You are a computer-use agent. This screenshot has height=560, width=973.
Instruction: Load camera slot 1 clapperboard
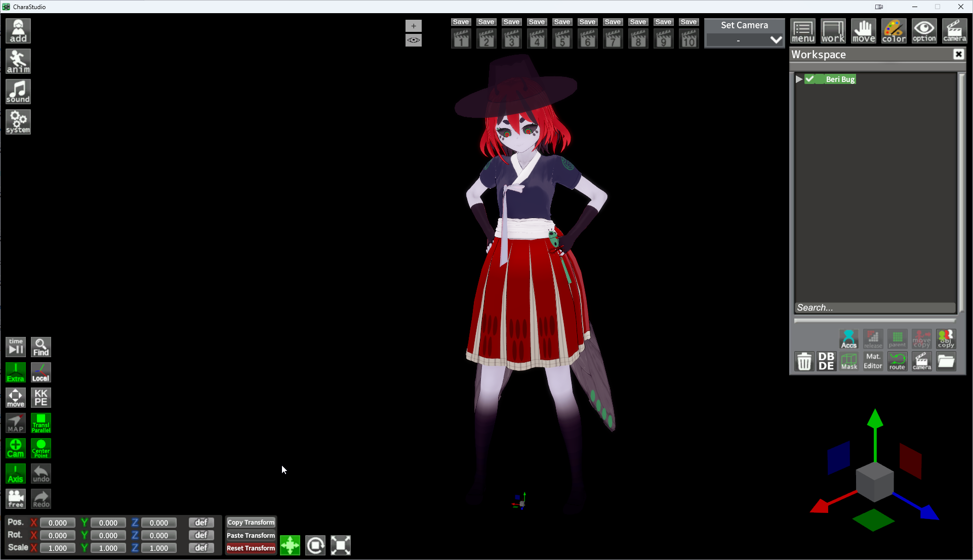[x=461, y=38]
